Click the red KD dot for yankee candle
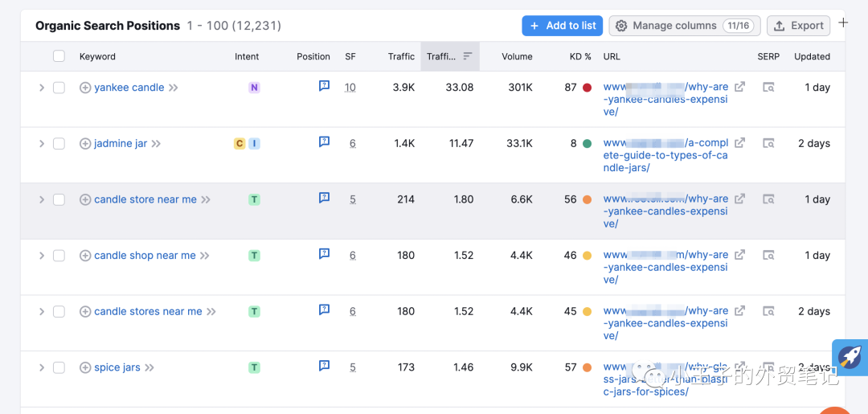This screenshot has width=868, height=414. point(588,88)
